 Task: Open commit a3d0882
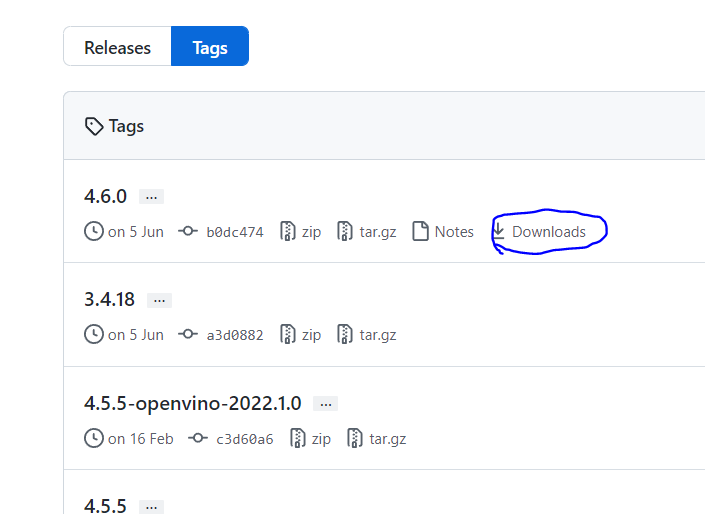point(235,335)
